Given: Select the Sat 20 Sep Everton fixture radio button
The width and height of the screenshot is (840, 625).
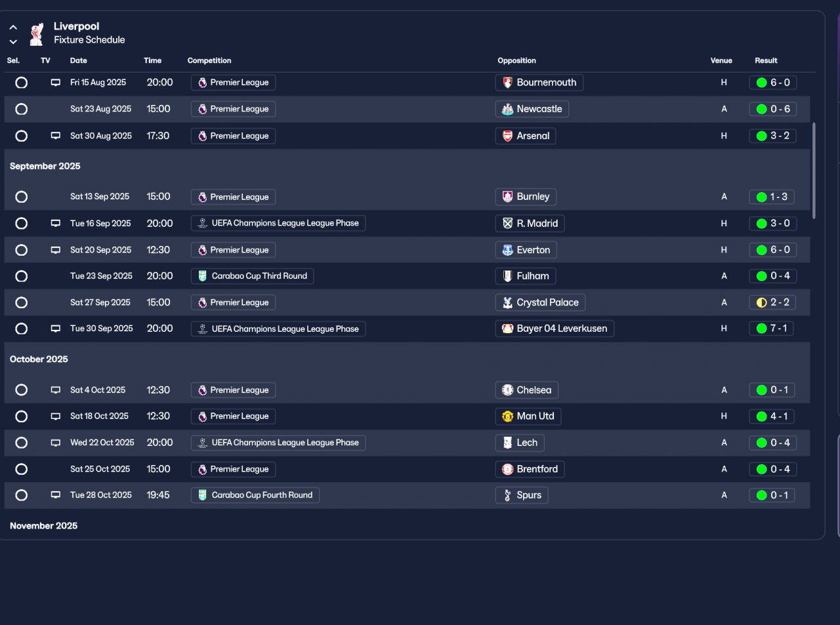Looking at the screenshot, I should (22, 250).
